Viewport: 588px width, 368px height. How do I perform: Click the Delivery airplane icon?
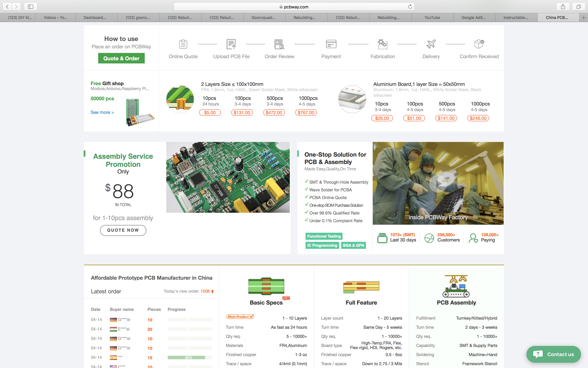click(x=431, y=44)
